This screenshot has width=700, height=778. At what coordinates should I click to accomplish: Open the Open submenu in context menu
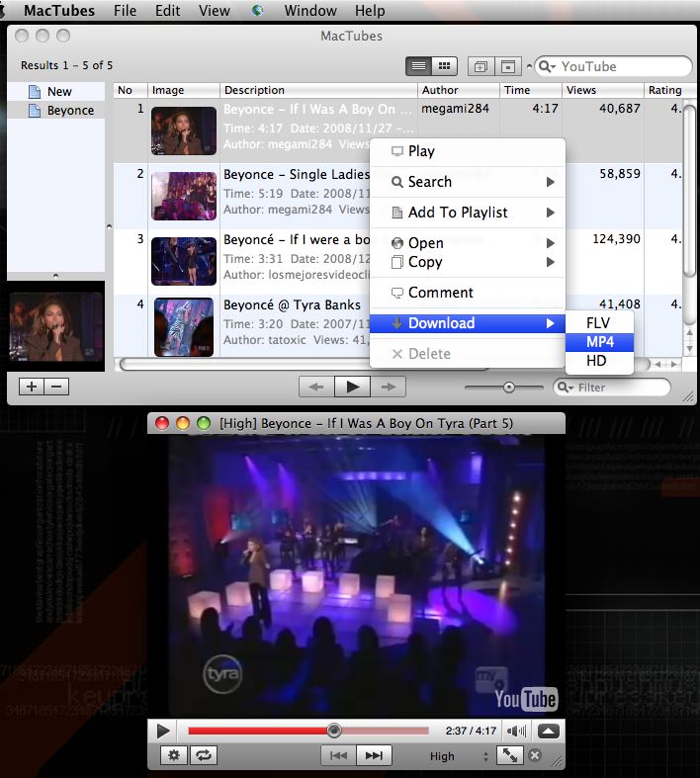(468, 243)
